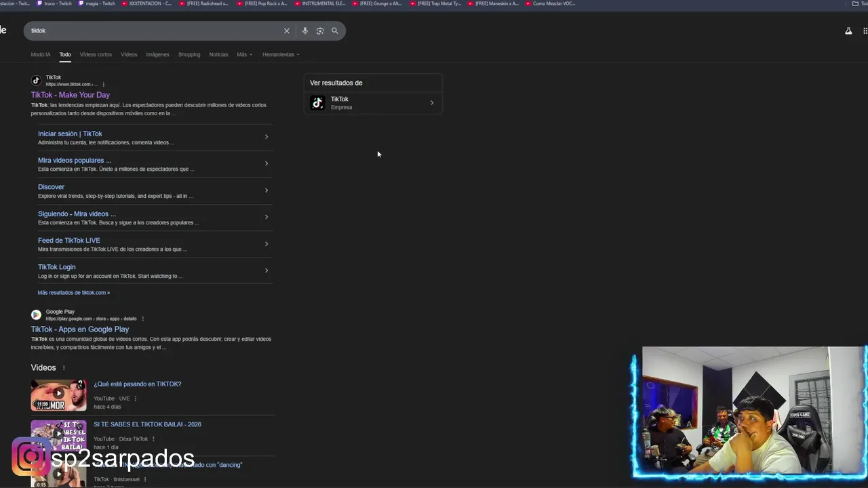
Task: Play the '¿Qué está pasando en TIKTOK?' video thumbnail
Action: 58,395
